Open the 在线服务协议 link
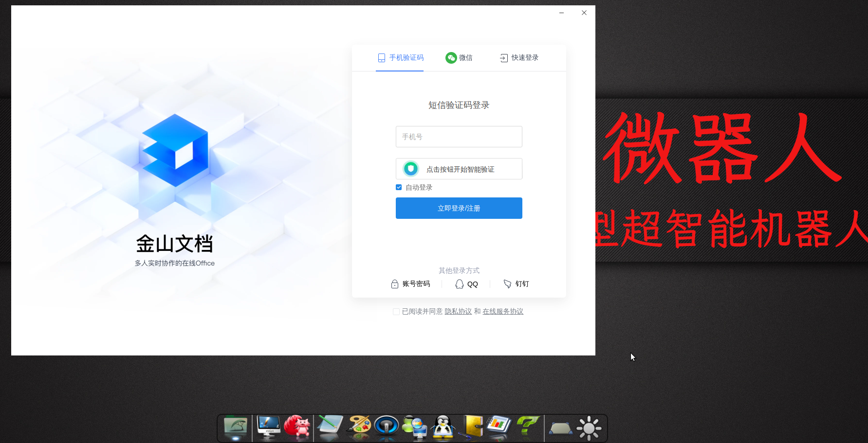This screenshot has height=443, width=868. coord(503,312)
